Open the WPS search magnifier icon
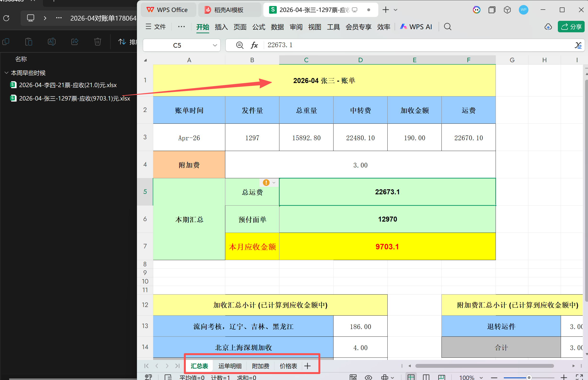Screen dimensions: 588x380 pos(447,27)
